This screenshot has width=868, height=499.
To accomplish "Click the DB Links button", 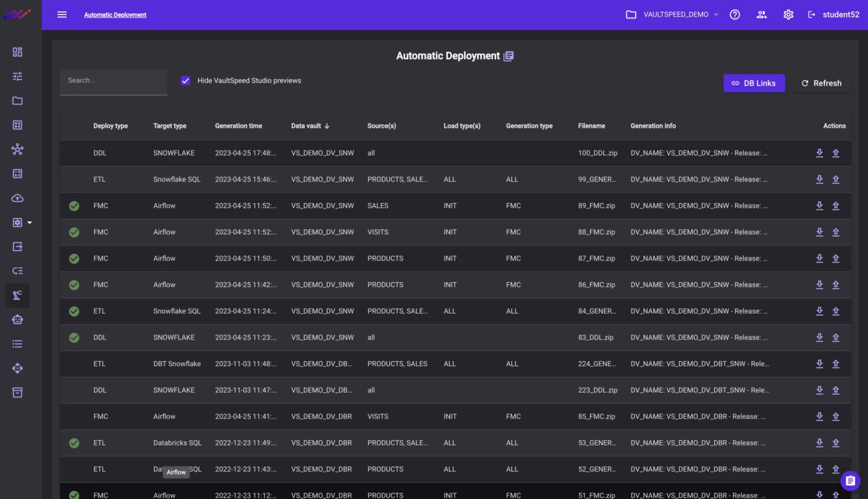I will [x=754, y=83].
